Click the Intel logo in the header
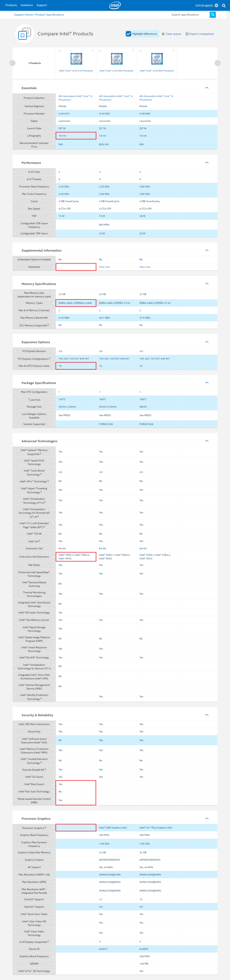230x980 pixels. click(115, 5)
